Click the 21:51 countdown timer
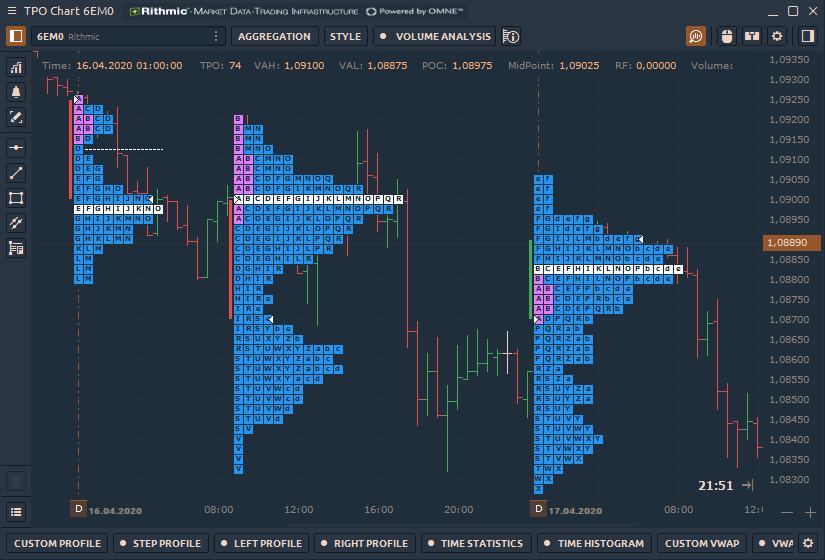The height and width of the screenshot is (560, 825). pos(716,485)
